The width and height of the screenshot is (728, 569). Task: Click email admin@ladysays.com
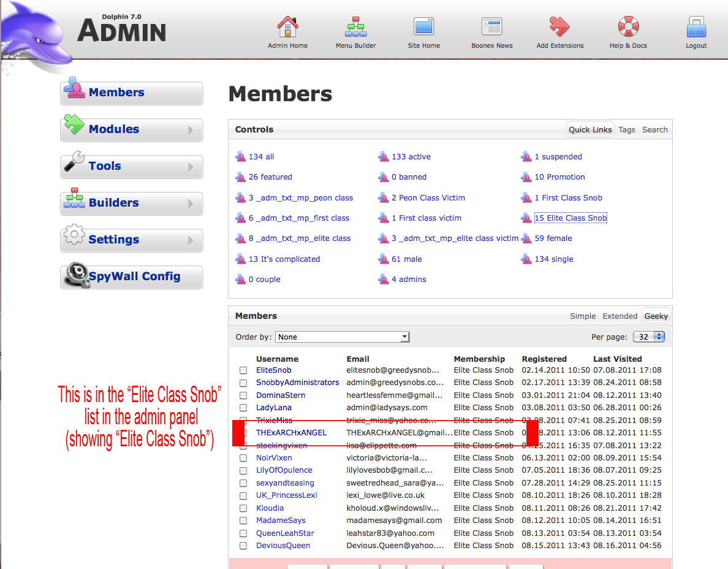(x=387, y=407)
